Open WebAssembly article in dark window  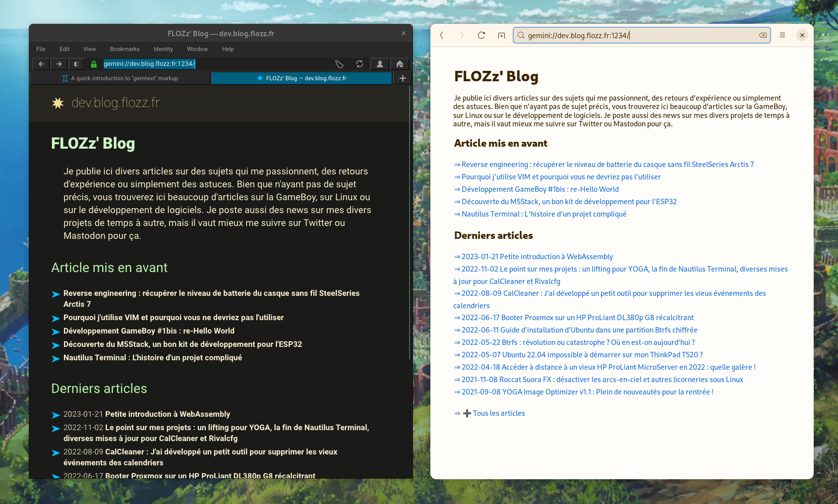(147, 414)
